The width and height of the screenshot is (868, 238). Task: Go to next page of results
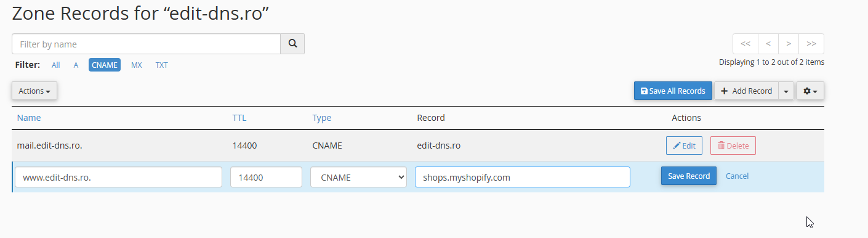click(789, 44)
